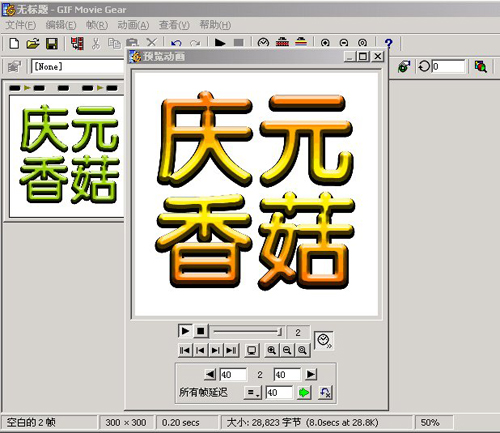Screen dimensions: 500x433
Task: Click the 50% zoom status field
Action: tap(434, 423)
